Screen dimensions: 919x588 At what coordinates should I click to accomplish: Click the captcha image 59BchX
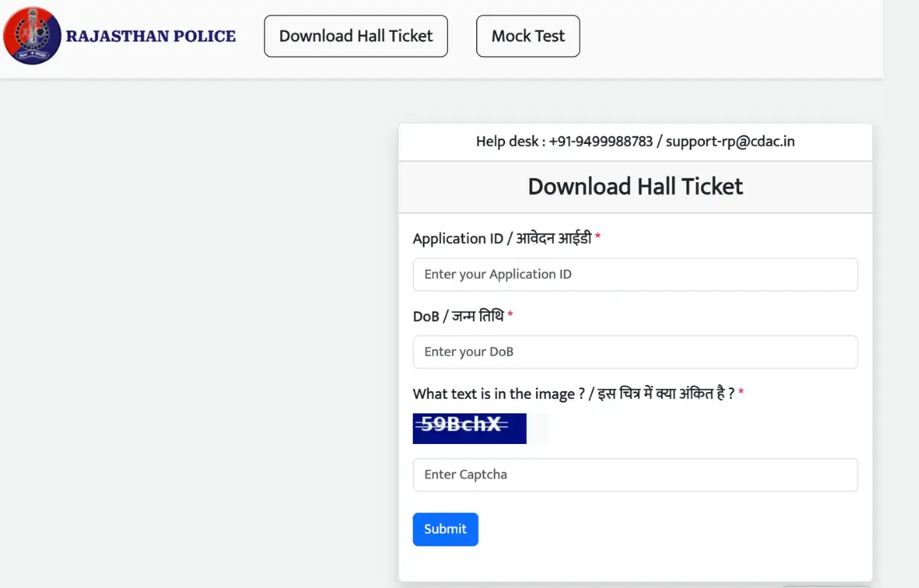point(469,429)
